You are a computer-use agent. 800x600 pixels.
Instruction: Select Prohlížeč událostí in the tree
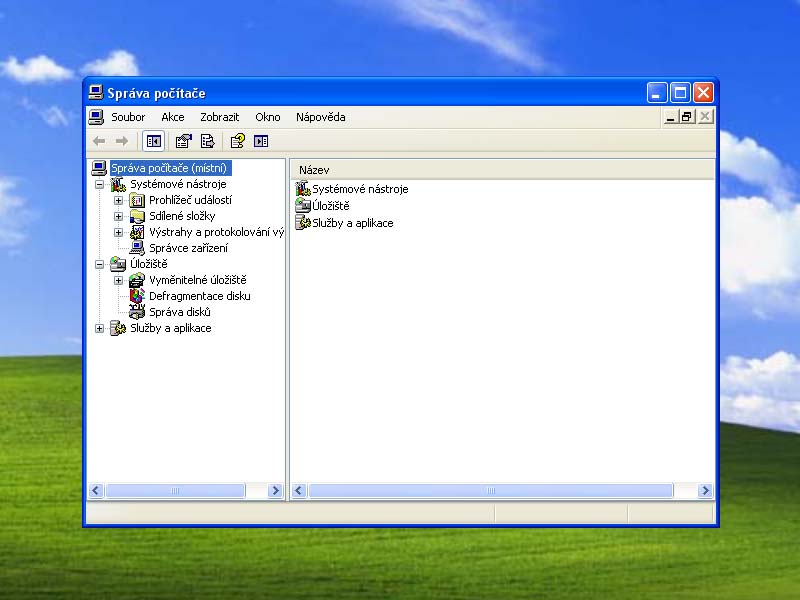[190, 200]
